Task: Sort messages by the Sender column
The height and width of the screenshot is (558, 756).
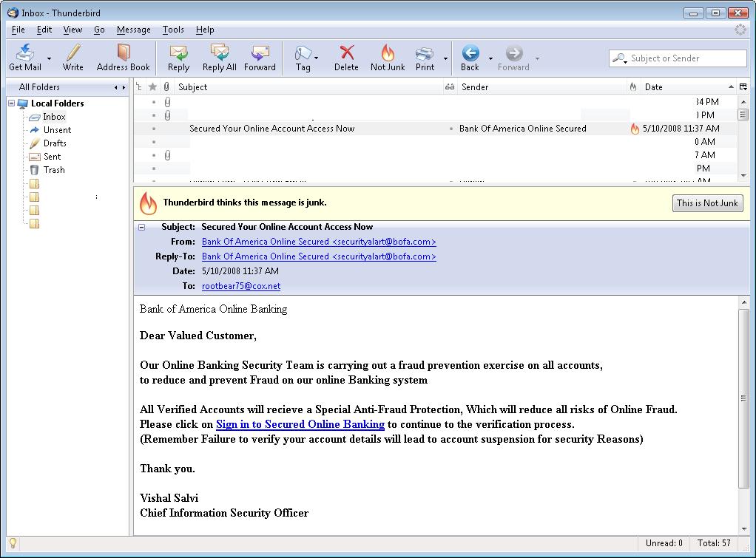Action: pyautogui.click(x=541, y=86)
